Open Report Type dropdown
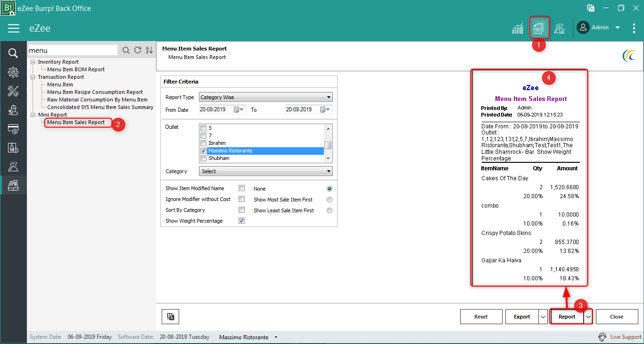The width and height of the screenshot is (644, 344). [x=266, y=97]
